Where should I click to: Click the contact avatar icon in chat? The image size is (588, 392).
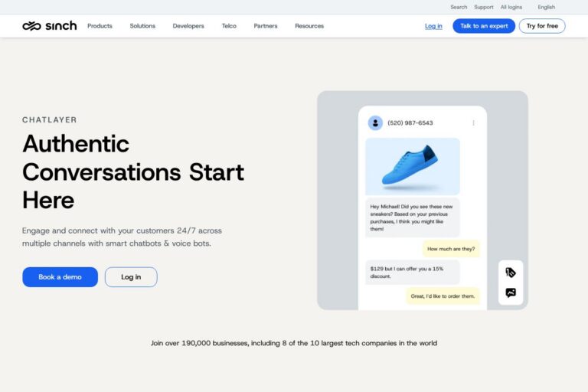click(x=375, y=122)
